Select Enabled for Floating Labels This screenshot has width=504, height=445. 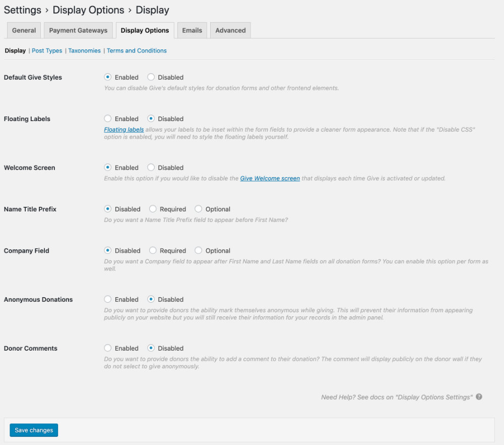108,119
